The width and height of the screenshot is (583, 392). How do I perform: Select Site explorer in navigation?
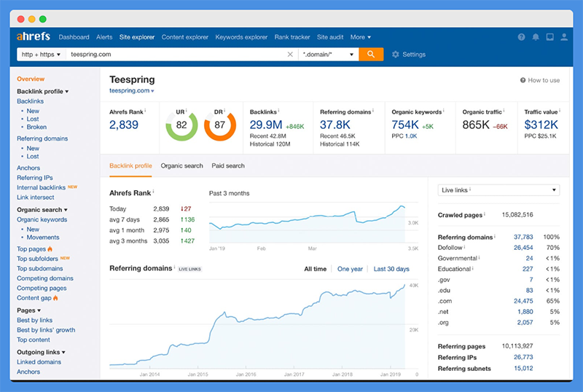point(137,37)
